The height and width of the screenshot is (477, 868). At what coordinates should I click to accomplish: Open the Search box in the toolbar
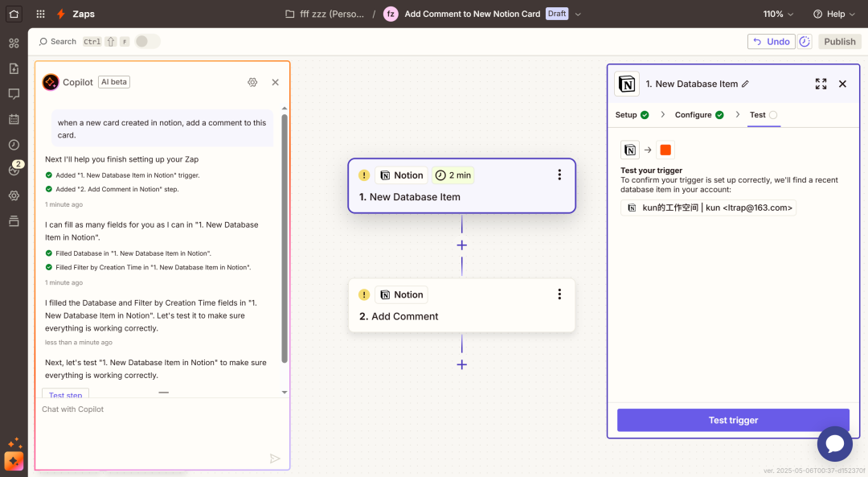point(58,42)
